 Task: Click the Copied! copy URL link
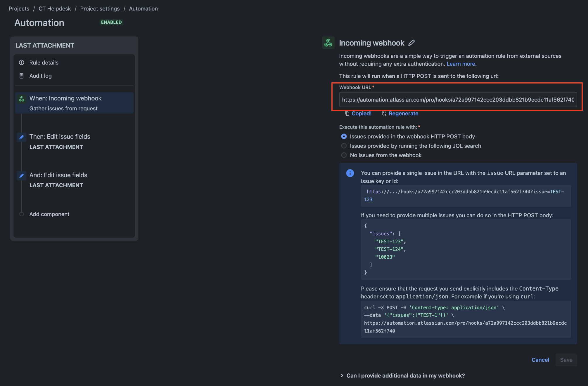[x=361, y=114]
